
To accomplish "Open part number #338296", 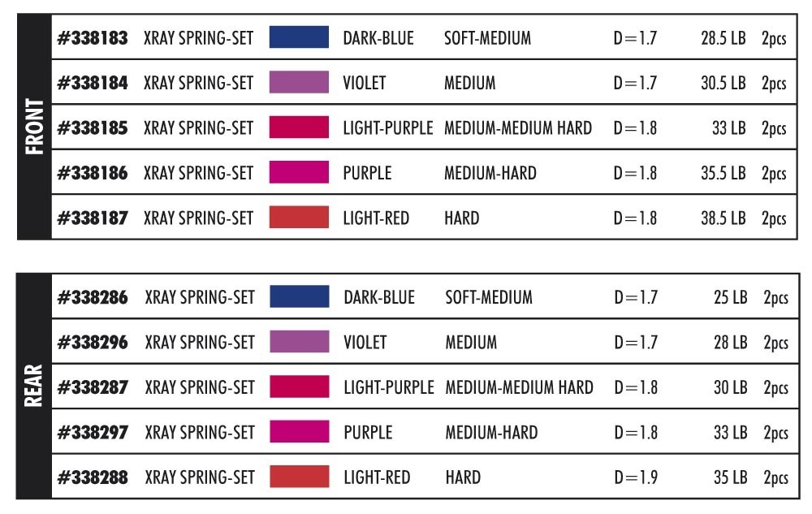I will pos(93,343).
